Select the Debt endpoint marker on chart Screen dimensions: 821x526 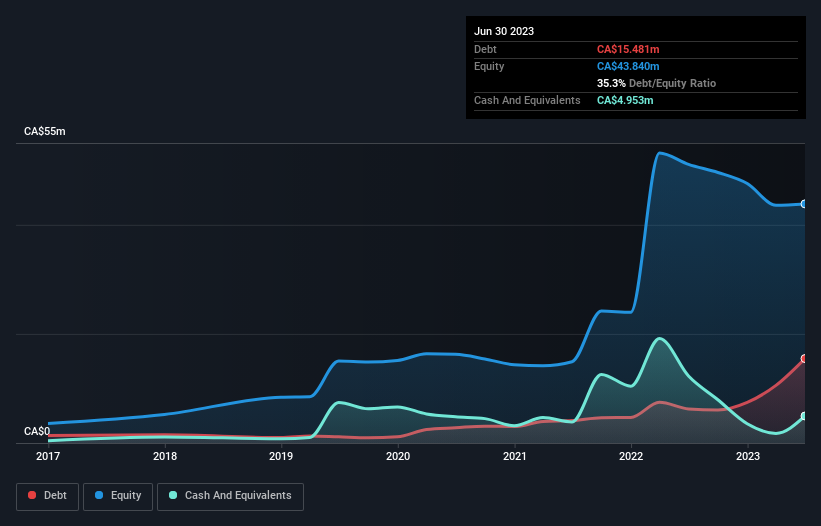coord(804,359)
